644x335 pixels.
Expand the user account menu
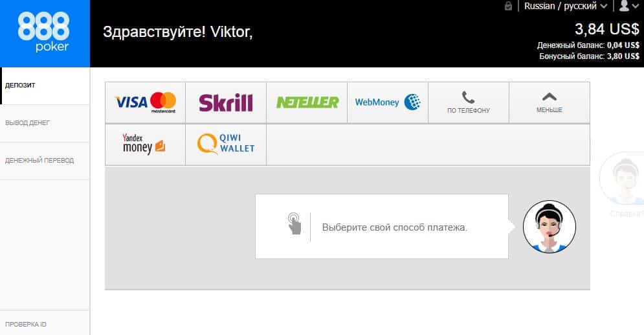[629, 6]
